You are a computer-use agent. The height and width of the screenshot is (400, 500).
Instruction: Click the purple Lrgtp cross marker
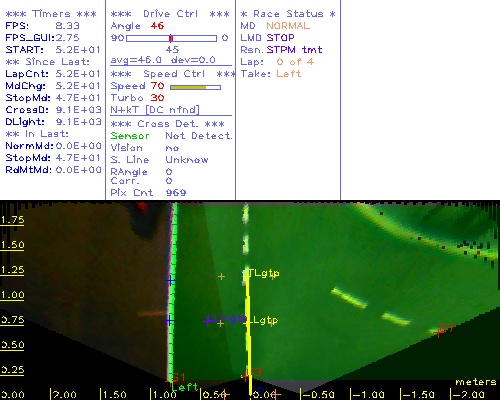[x=208, y=321]
